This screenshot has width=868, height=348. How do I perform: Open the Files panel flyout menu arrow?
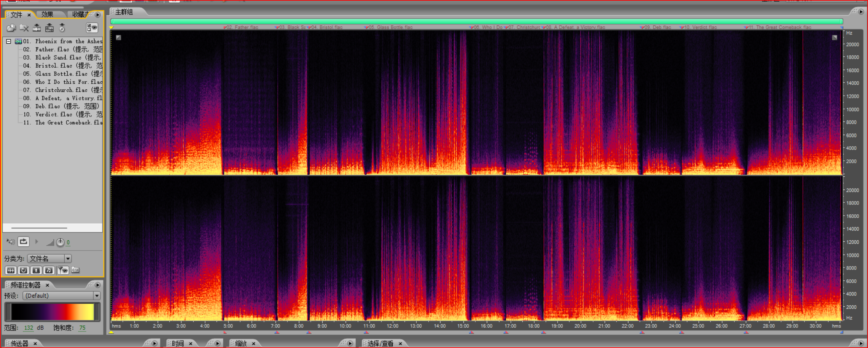(98, 15)
